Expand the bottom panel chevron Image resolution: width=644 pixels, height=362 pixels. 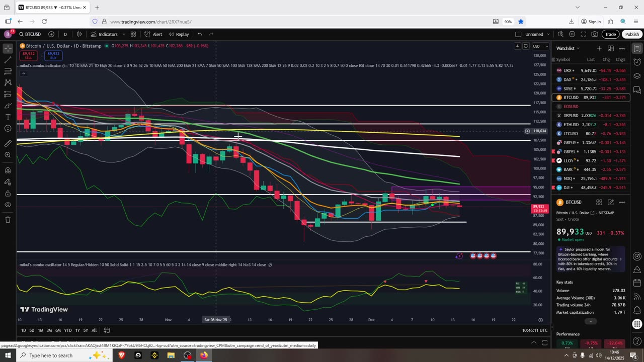point(534,343)
